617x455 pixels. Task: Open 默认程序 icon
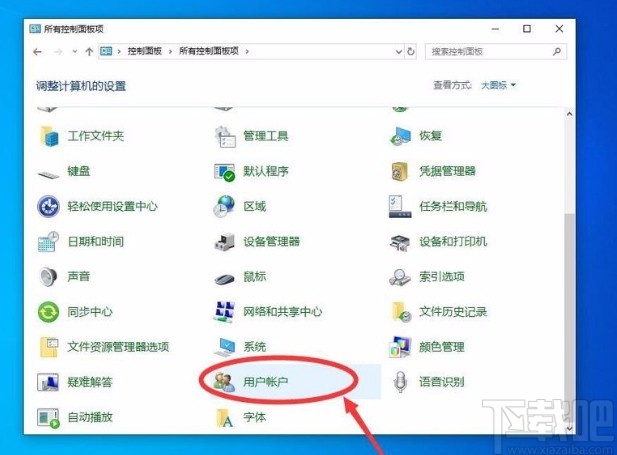(x=225, y=172)
